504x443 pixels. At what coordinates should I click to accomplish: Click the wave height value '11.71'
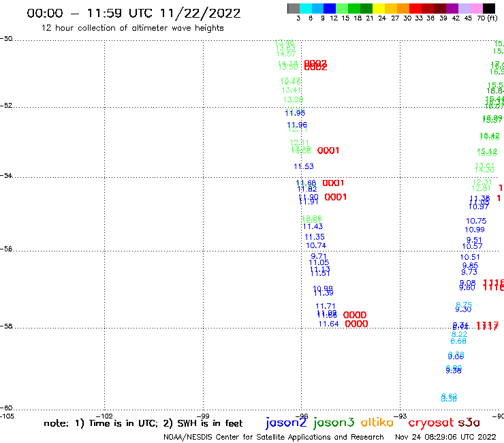pos(326,306)
